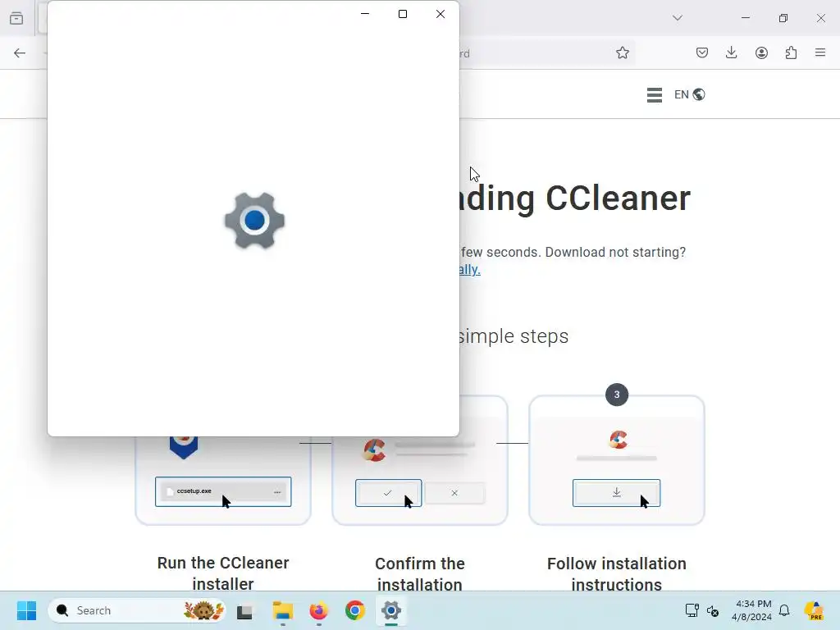Bookmark this page with the star icon
Image resolution: width=840 pixels, height=630 pixels.
(622, 53)
